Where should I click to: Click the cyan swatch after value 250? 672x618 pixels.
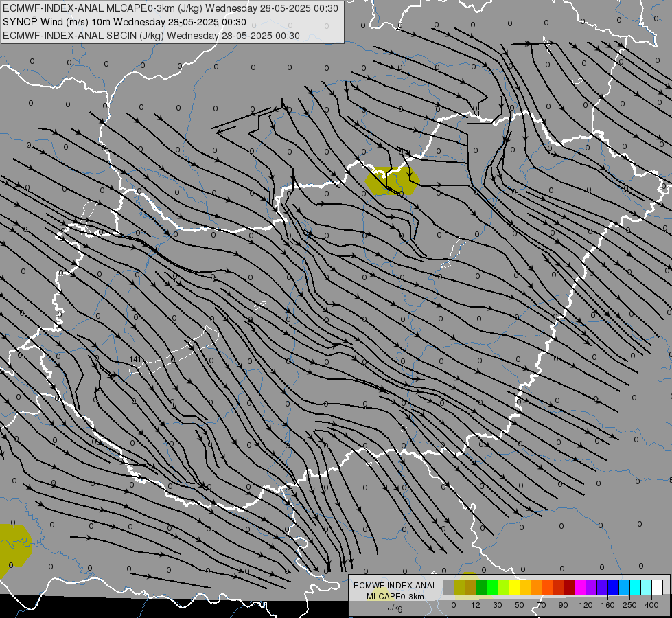click(635, 587)
